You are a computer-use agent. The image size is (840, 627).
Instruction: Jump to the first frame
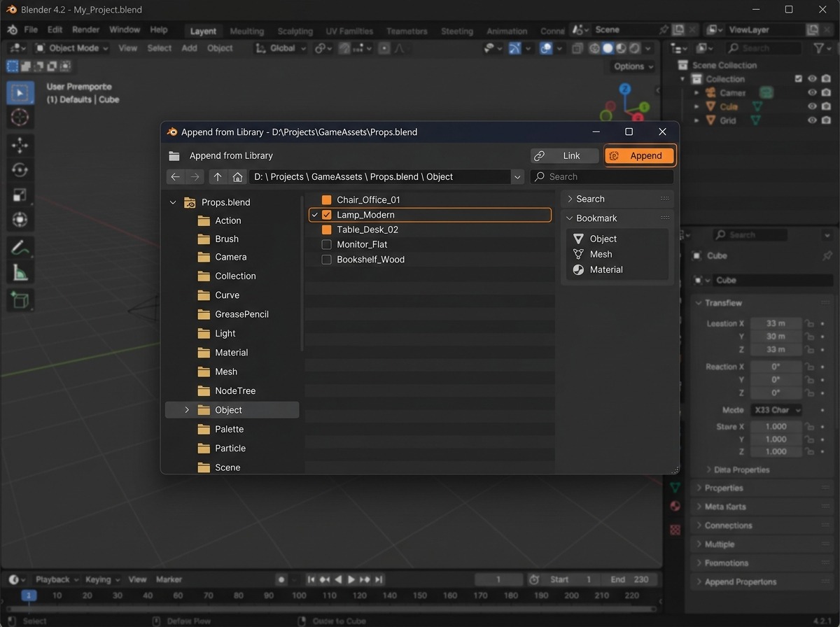311,579
